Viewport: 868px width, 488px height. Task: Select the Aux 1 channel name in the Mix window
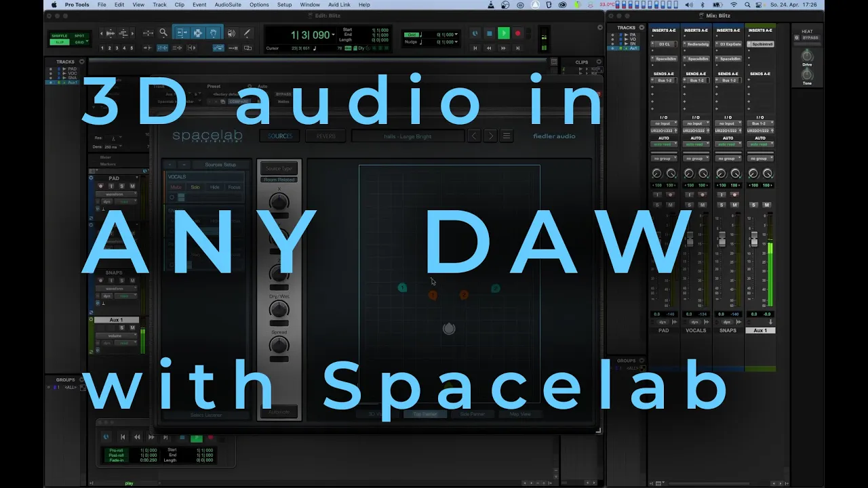coord(761,330)
